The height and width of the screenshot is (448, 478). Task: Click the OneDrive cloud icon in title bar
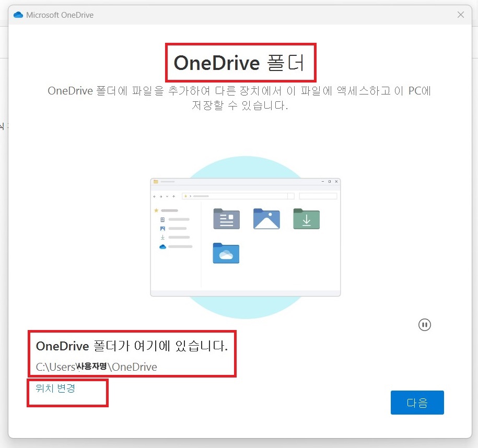coord(18,15)
